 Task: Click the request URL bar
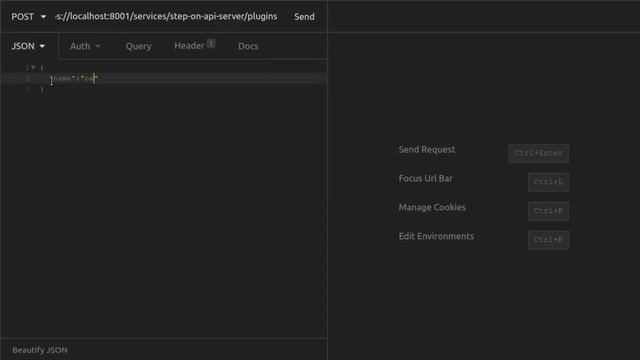point(167,16)
